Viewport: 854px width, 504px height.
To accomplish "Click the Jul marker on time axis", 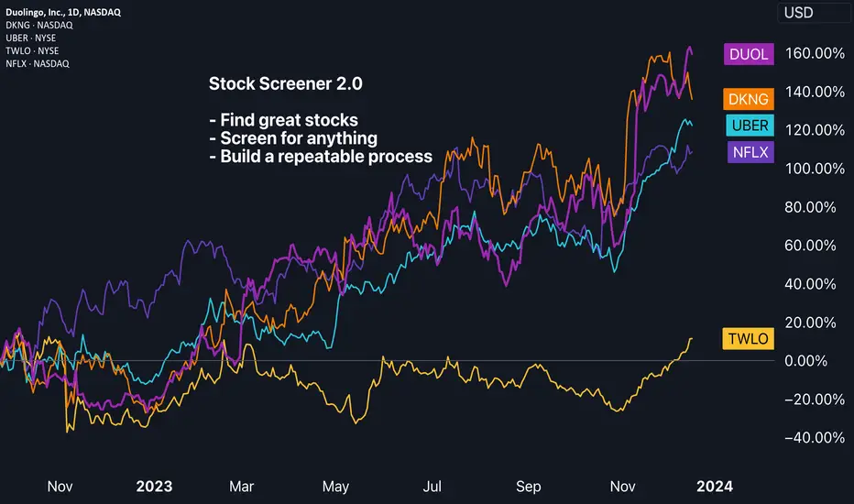I will point(432,486).
